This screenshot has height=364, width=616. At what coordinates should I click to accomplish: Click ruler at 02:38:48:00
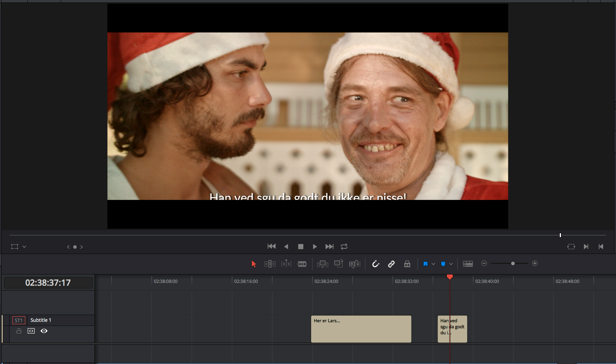[x=567, y=281]
